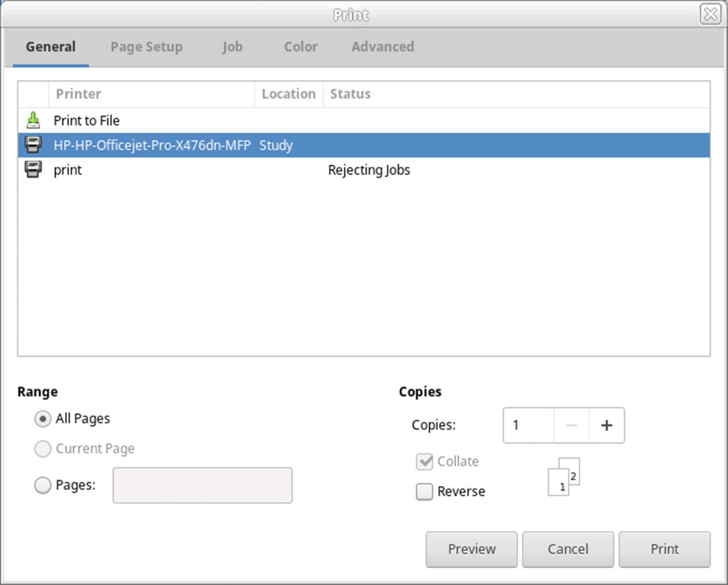Open the Color tab
Image resolution: width=728 pixels, height=585 pixels.
(300, 47)
